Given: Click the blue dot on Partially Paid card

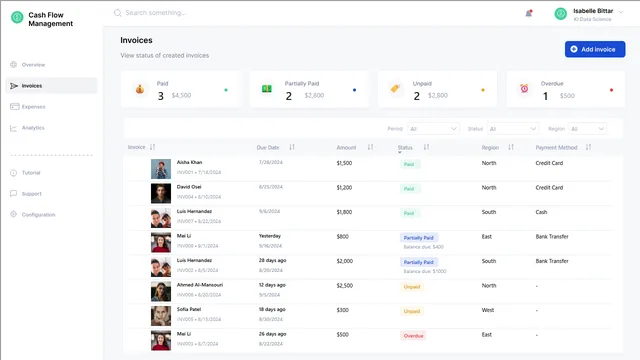Looking at the screenshot, I should click(x=354, y=90).
